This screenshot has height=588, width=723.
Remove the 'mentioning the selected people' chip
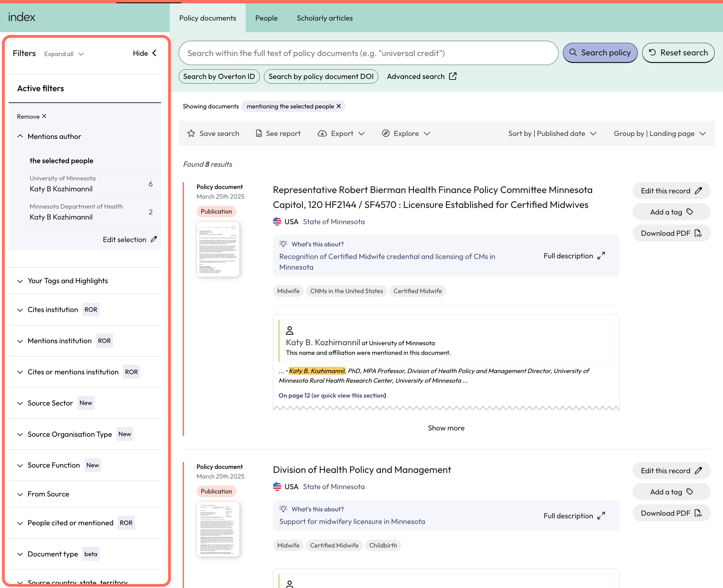[x=339, y=106]
